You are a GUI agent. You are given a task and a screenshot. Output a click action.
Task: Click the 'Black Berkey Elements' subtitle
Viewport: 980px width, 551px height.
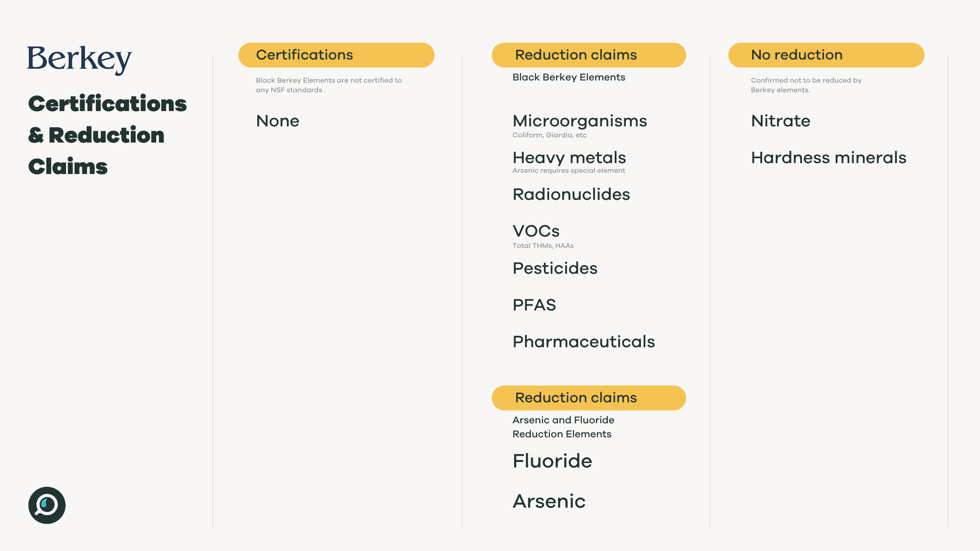pos(569,77)
